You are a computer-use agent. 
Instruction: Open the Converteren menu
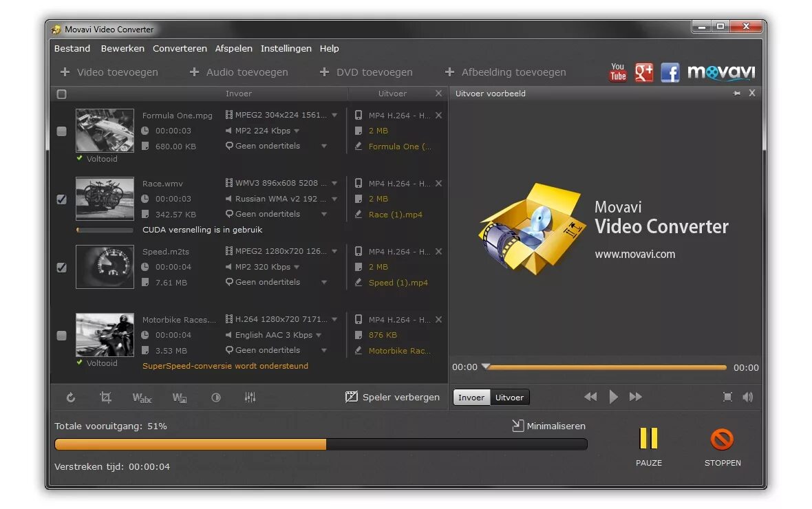point(180,48)
